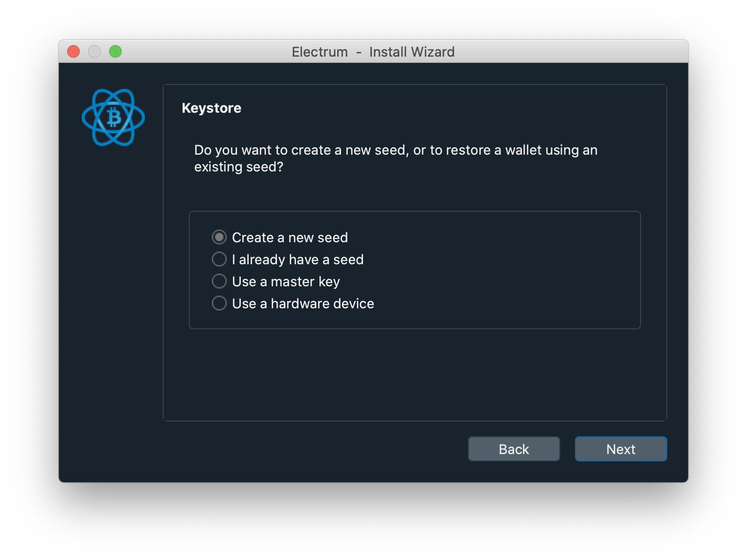Screen dimensions: 747x560
Task: Click the Next button
Action: tap(621, 449)
